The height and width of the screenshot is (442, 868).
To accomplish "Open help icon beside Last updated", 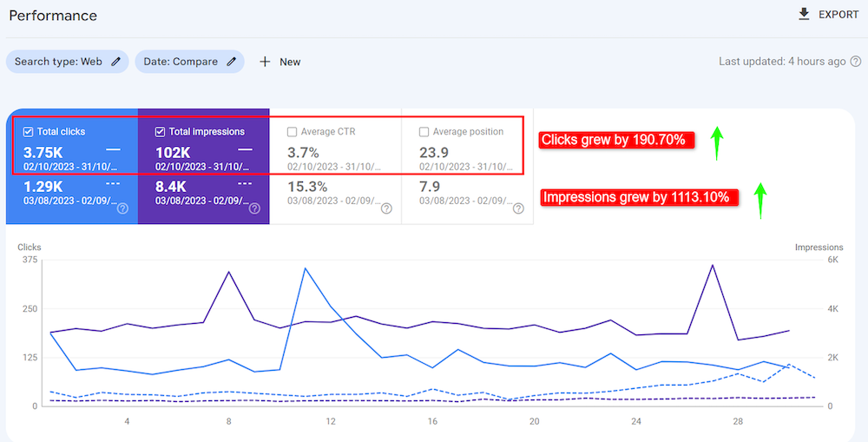I will (856, 62).
